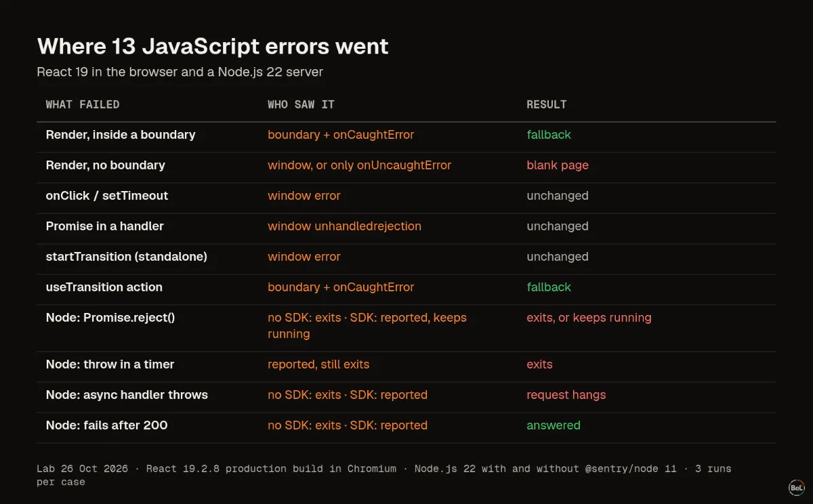Select "fallback" in the Render, inside a boundary row
813x504 pixels.
pyautogui.click(x=549, y=135)
